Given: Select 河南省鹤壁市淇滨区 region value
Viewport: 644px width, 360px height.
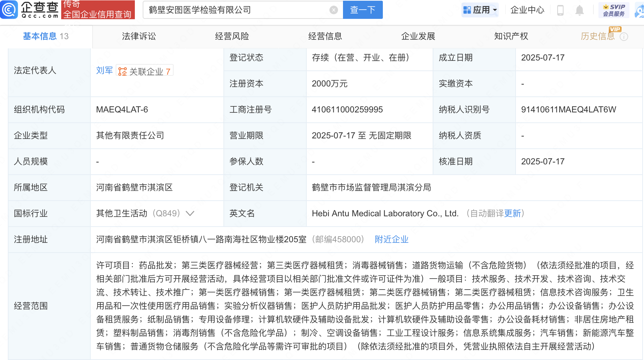Looking at the screenshot, I should [x=134, y=187].
